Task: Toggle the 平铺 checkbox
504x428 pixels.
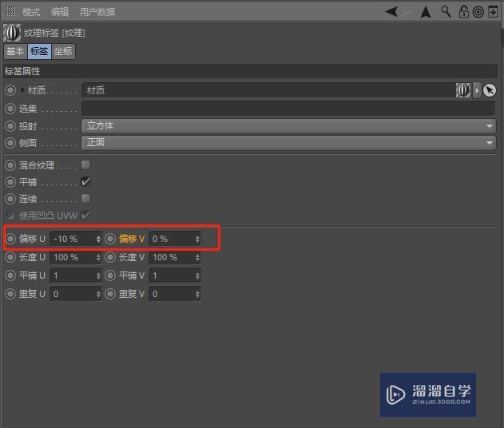Action: pyautogui.click(x=85, y=181)
